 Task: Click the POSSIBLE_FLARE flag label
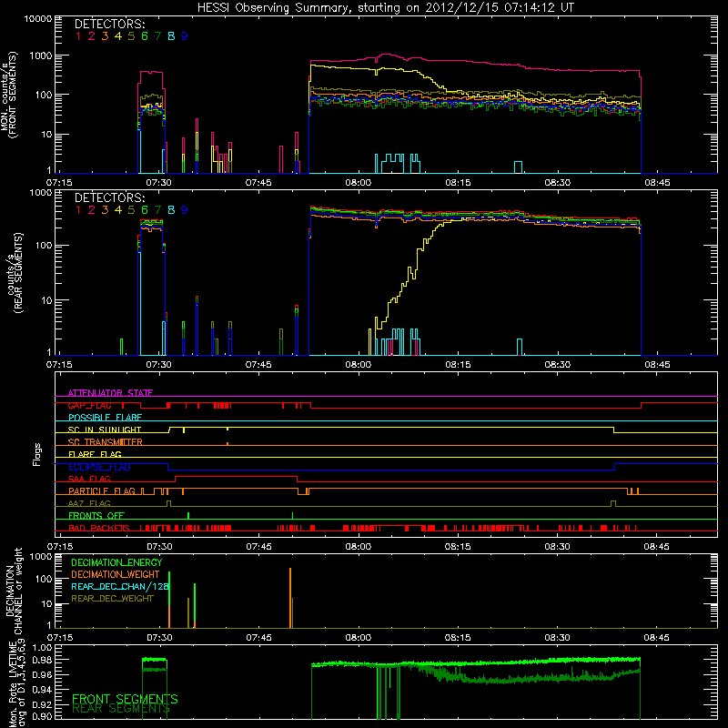click(105, 418)
